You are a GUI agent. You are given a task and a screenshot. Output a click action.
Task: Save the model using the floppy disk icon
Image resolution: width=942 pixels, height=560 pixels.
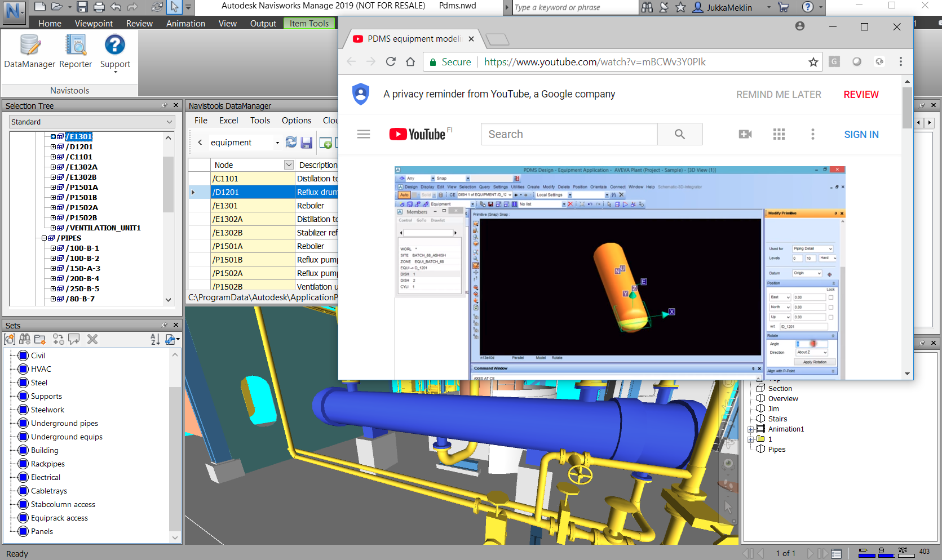(x=82, y=7)
